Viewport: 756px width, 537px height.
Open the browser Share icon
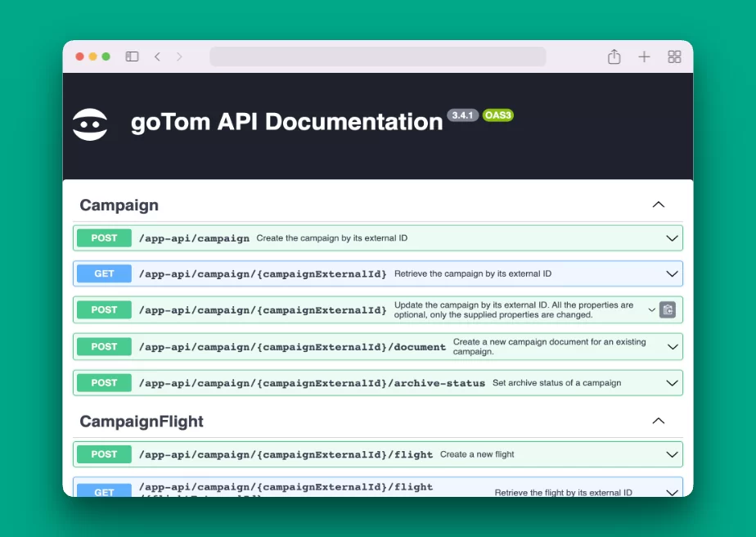tap(614, 56)
